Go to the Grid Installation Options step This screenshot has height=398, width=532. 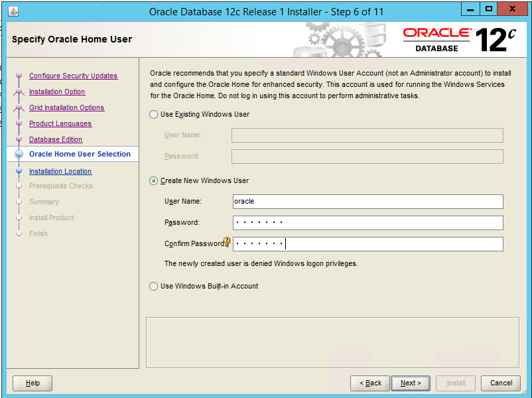tap(66, 108)
